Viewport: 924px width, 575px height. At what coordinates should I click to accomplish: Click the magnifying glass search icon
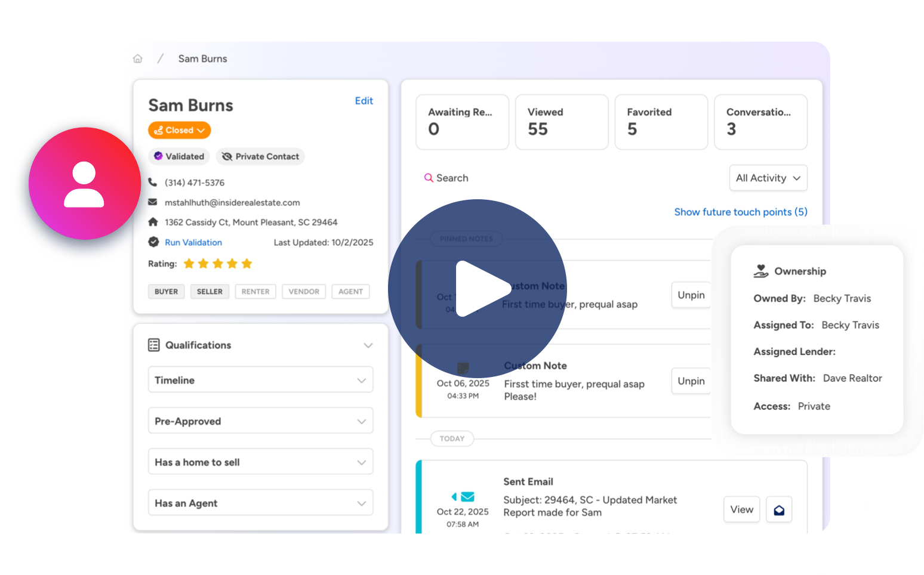tap(429, 178)
